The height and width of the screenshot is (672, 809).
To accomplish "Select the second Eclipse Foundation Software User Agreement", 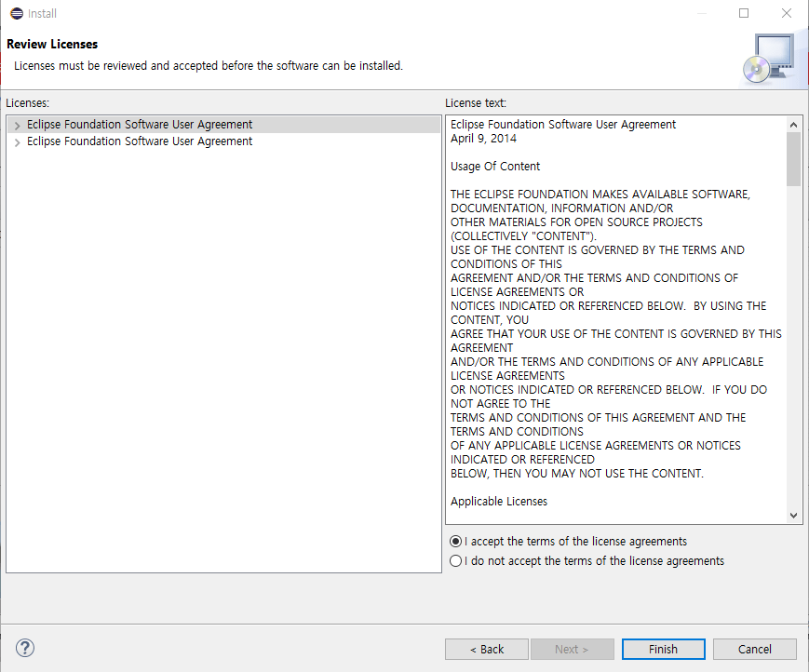I will (x=140, y=141).
